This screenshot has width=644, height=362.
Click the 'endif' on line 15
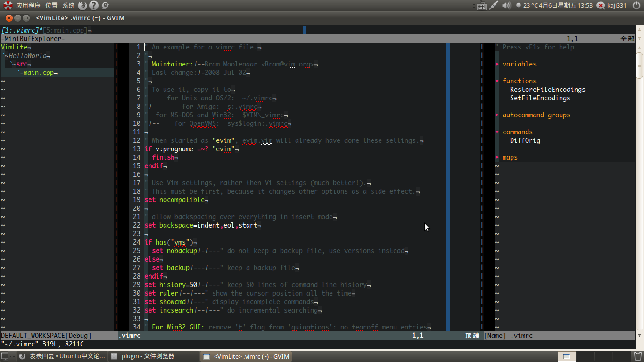click(x=154, y=166)
